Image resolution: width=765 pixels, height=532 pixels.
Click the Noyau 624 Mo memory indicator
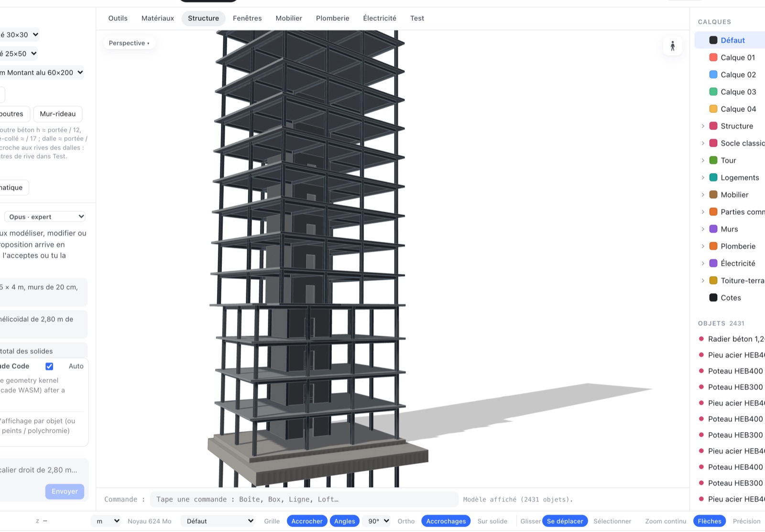149,521
